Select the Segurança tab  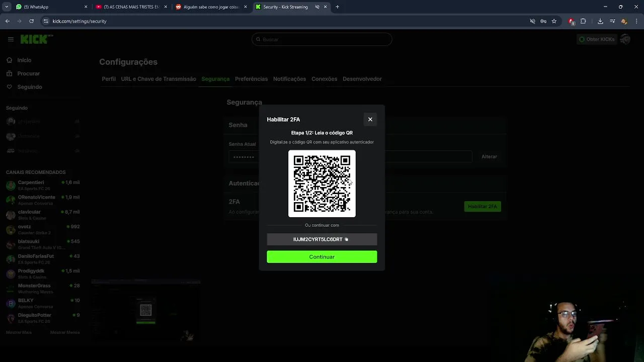[x=215, y=79]
